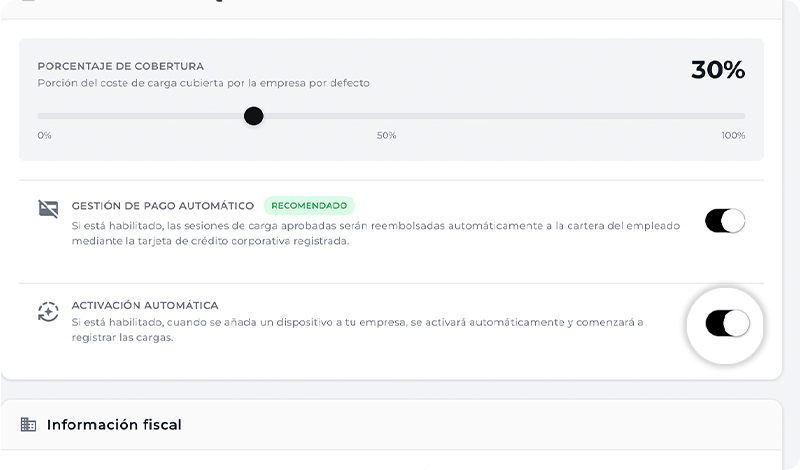Click the device auto-activation description text
Screen dimensions: 800x470
pyautogui.click(x=357, y=329)
